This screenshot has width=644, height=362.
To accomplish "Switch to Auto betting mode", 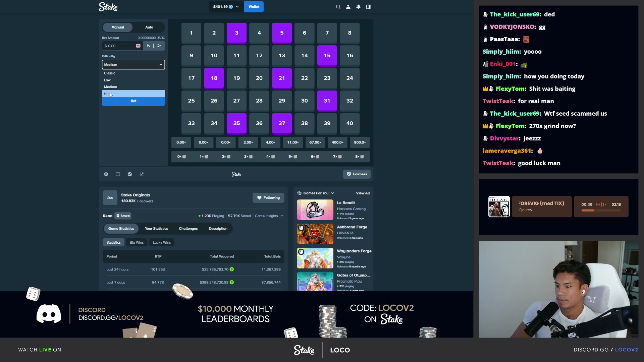I will 149,27.
